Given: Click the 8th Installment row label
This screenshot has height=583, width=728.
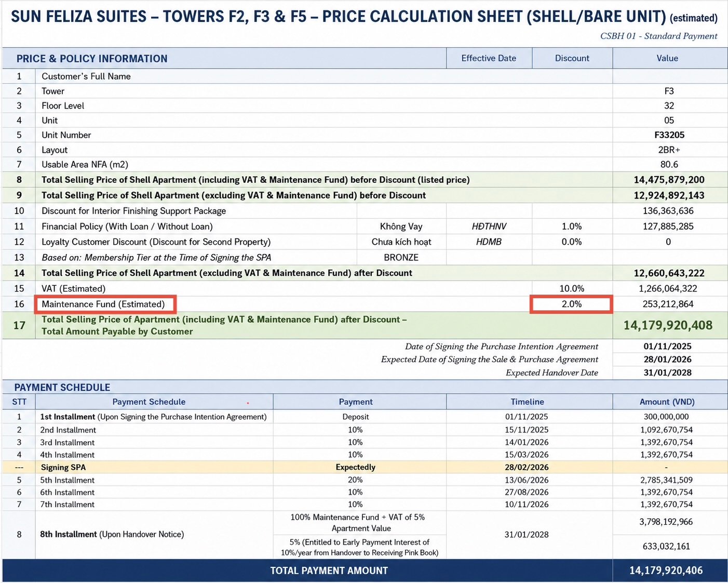Looking at the screenshot, I should click(x=112, y=534).
